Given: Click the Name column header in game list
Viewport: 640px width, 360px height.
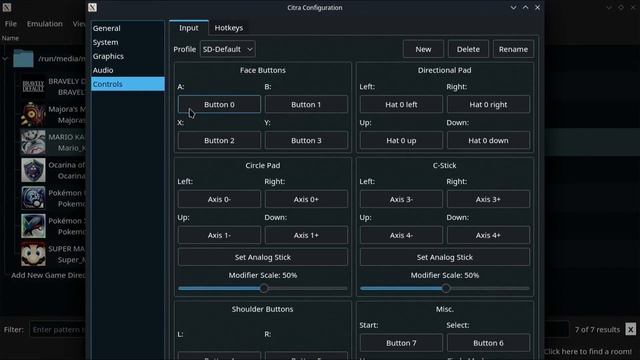Looking at the screenshot, I should pyautogui.click(x=10, y=38).
